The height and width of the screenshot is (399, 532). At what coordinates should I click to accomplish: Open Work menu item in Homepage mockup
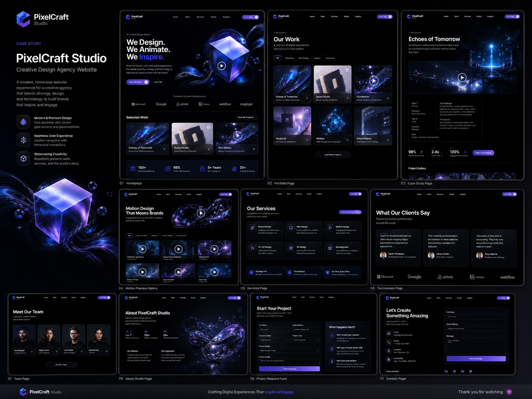(187, 17)
